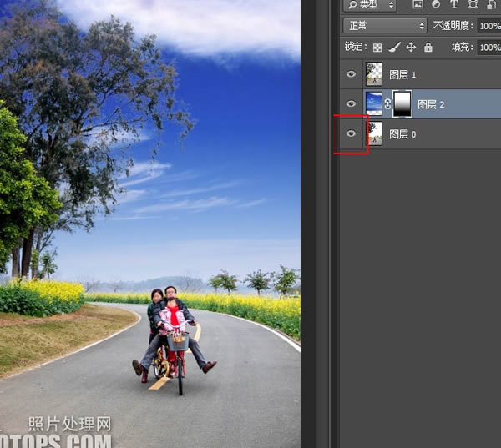
Task: Click the mask link icon on 图层 2
Action: (x=387, y=104)
